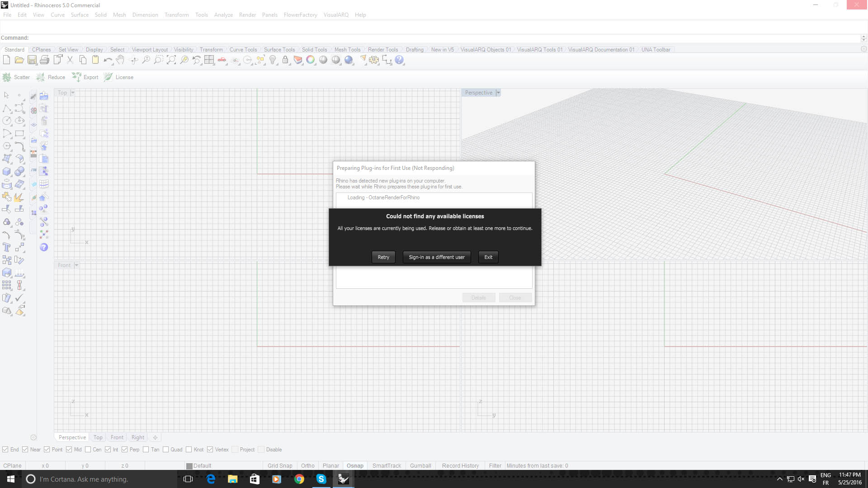
Task: Click the Print icon in toolbar
Action: (44, 60)
